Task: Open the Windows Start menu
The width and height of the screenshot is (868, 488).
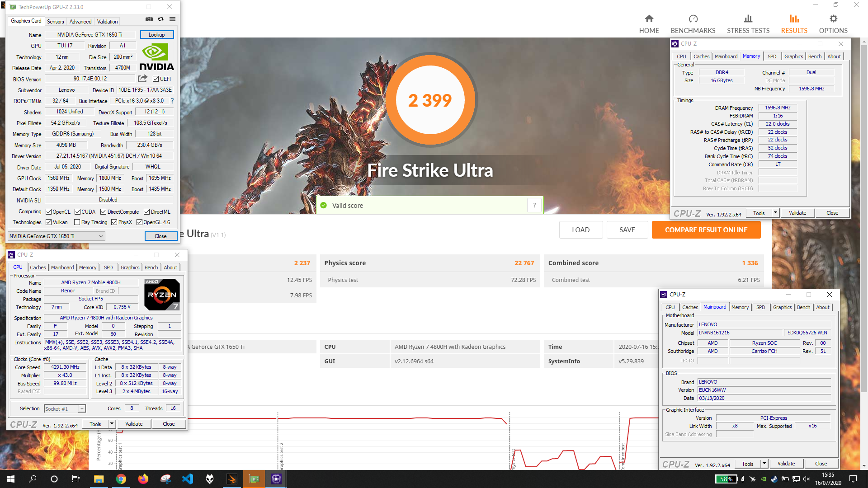Action: 11,479
